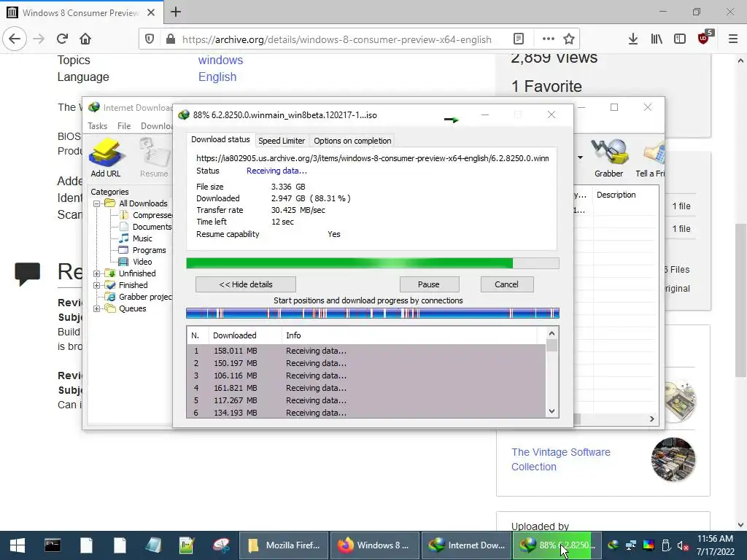The height and width of the screenshot is (560, 747).
Task: Open the English language link
Action: coord(217,77)
